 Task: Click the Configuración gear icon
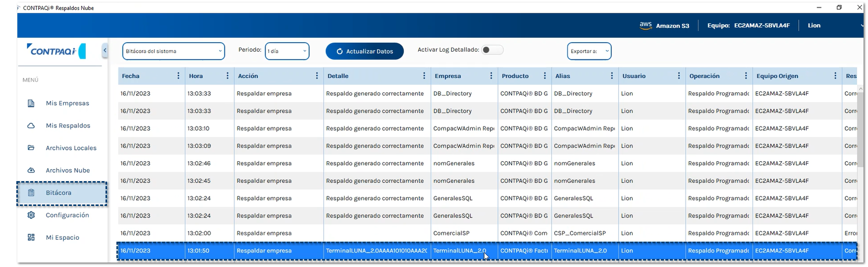tap(31, 215)
